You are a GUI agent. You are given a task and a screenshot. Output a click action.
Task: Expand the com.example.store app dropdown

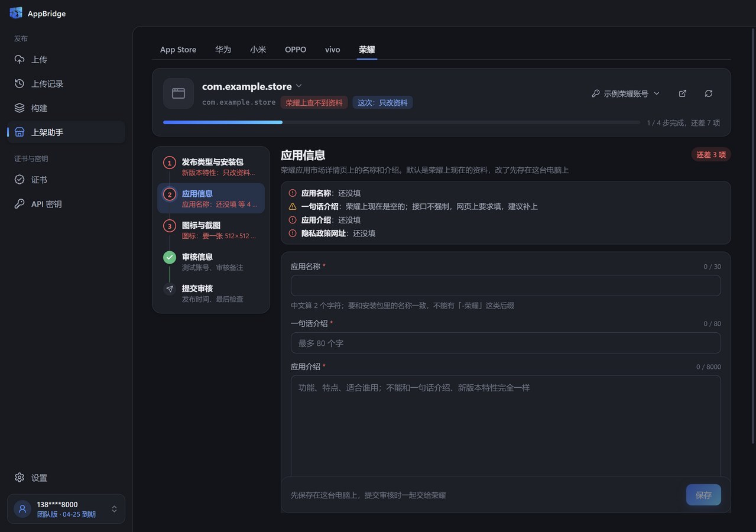[299, 86]
